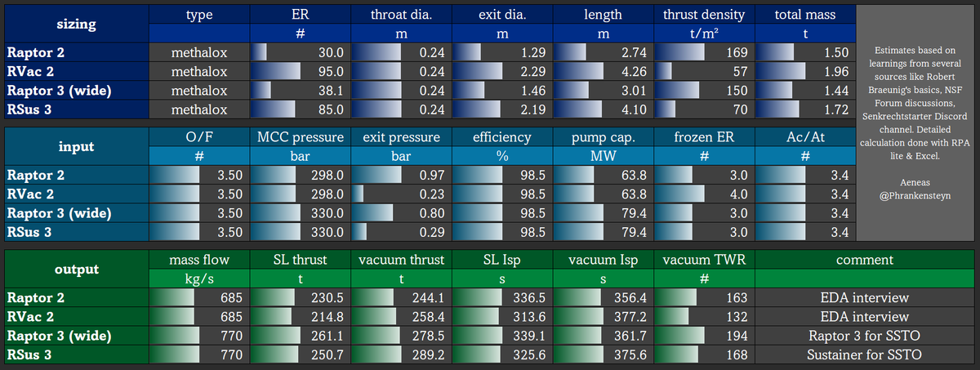Select the 'mass flow' column header

pyautogui.click(x=199, y=259)
